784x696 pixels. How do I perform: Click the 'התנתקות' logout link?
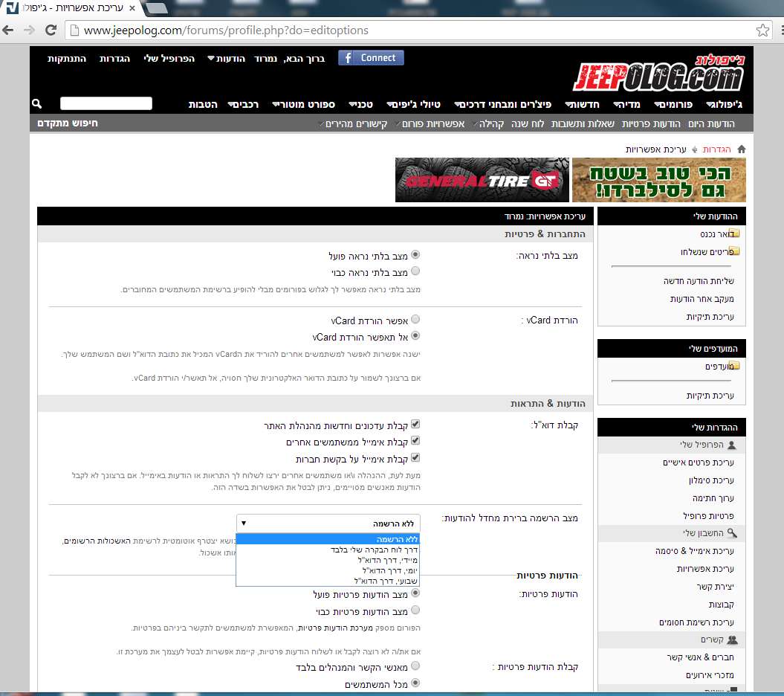pos(67,58)
